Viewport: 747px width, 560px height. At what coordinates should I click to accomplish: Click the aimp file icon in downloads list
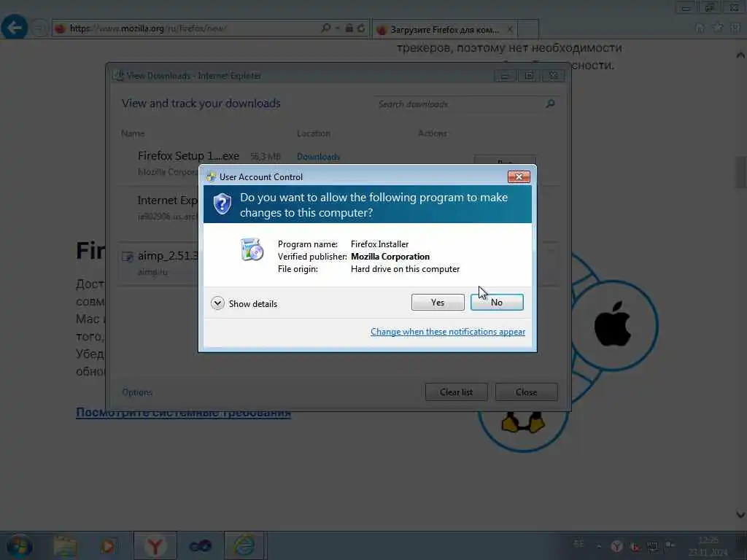point(127,257)
